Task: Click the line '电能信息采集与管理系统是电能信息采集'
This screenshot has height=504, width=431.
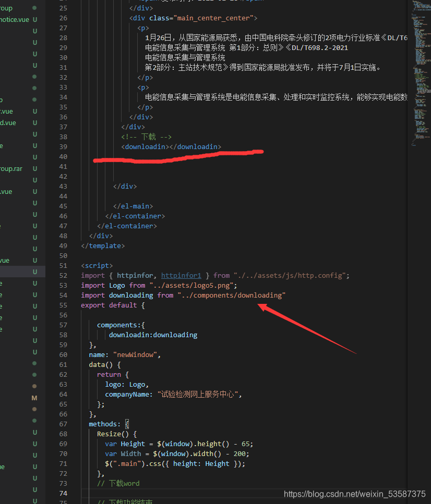Action: tap(276, 97)
